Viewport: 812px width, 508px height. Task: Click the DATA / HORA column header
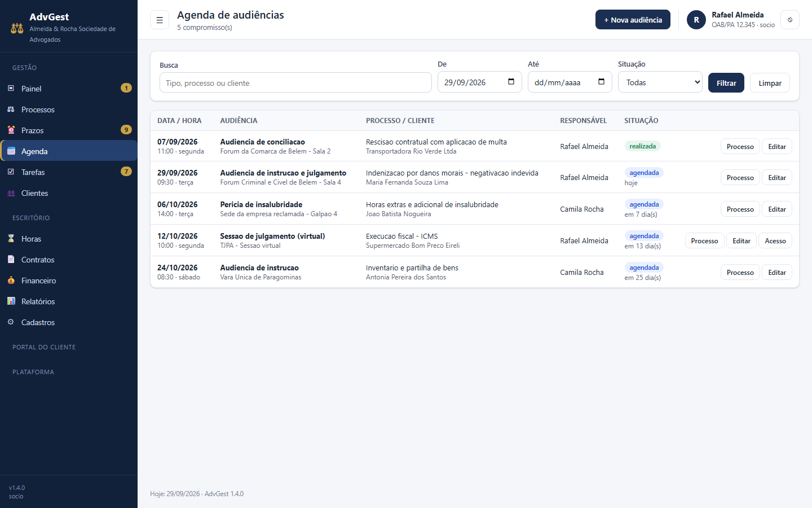pyautogui.click(x=179, y=120)
